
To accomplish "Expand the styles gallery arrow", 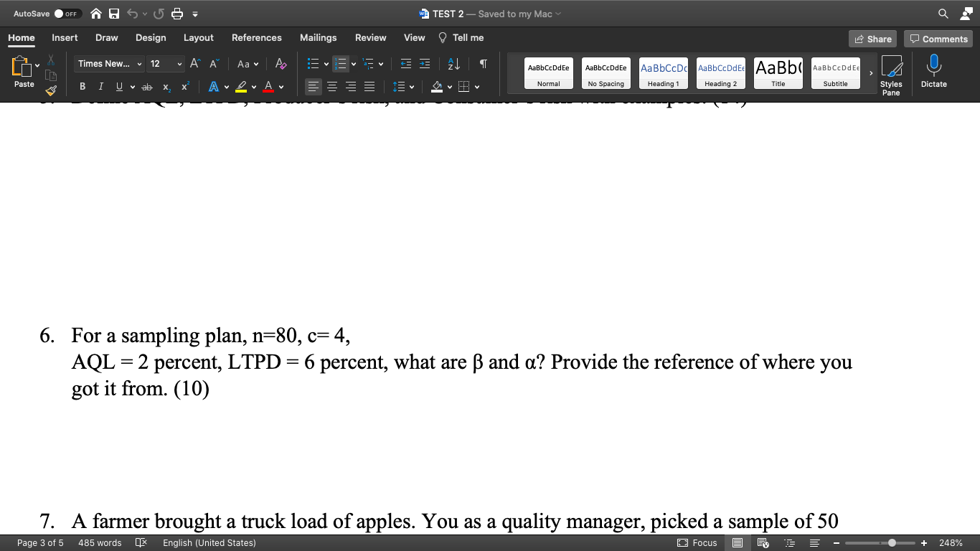I will pos(871,72).
